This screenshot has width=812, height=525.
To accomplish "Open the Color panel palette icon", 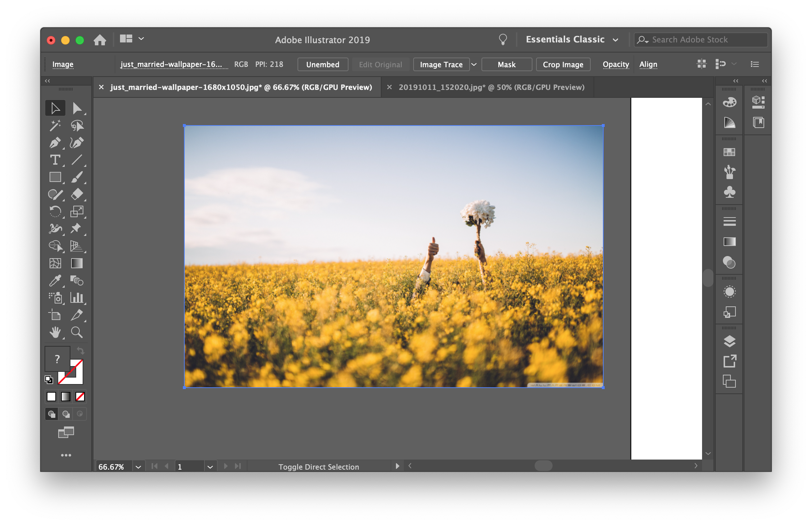I will [729, 102].
